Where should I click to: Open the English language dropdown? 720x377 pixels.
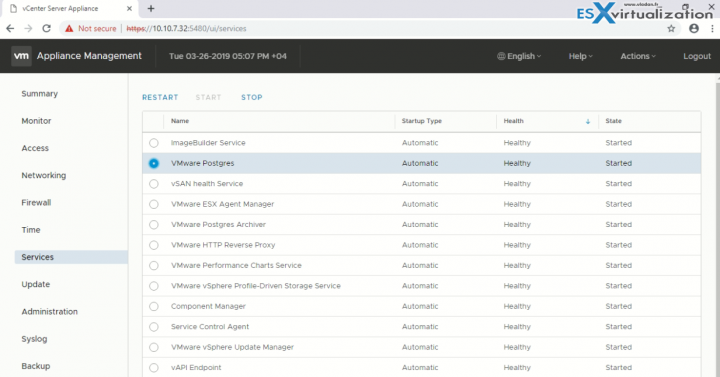(x=519, y=56)
